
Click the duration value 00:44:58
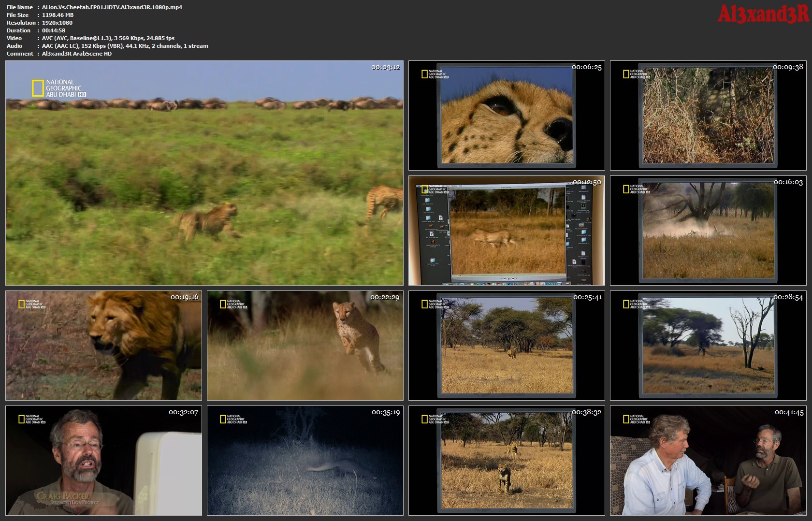pyautogui.click(x=54, y=30)
